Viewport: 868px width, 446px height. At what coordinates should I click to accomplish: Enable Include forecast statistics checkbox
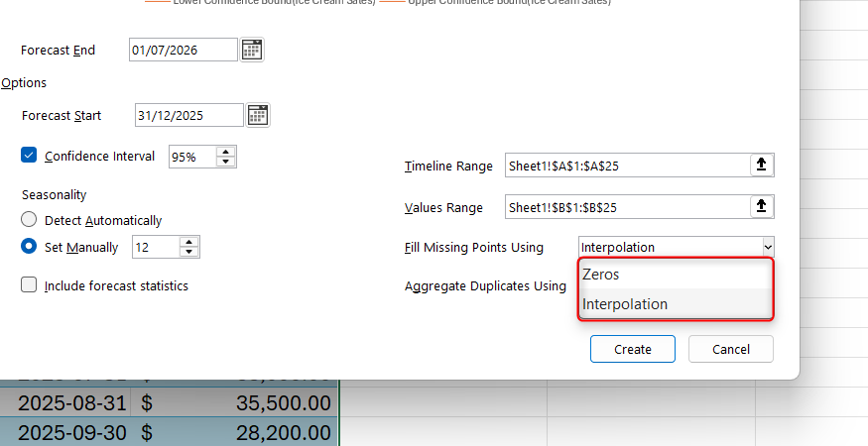(x=29, y=285)
